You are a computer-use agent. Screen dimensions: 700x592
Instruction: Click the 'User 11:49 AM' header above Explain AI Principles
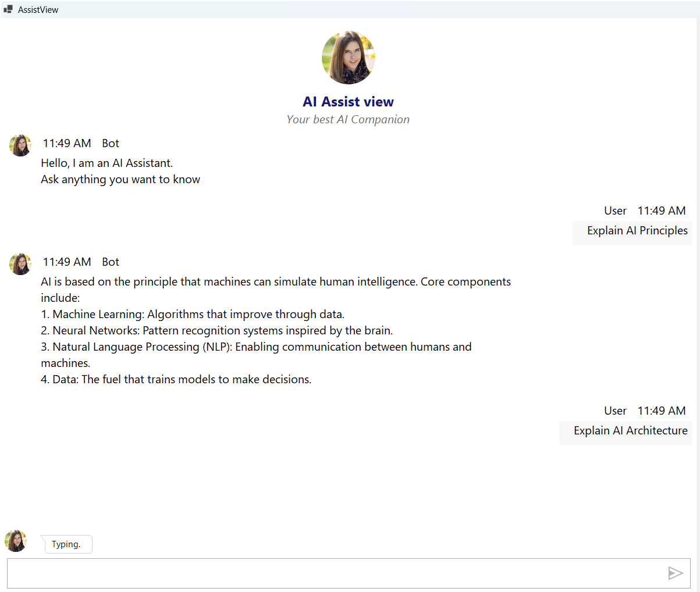pyautogui.click(x=645, y=211)
